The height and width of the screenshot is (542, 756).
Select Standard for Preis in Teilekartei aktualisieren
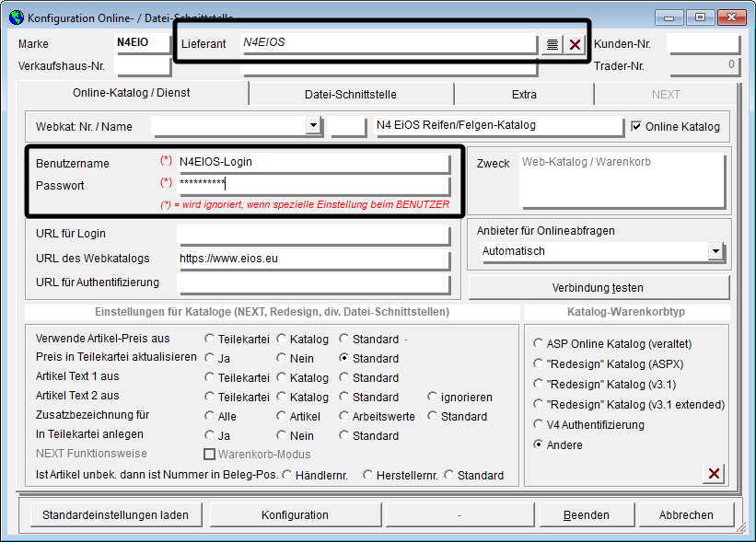pyautogui.click(x=343, y=358)
